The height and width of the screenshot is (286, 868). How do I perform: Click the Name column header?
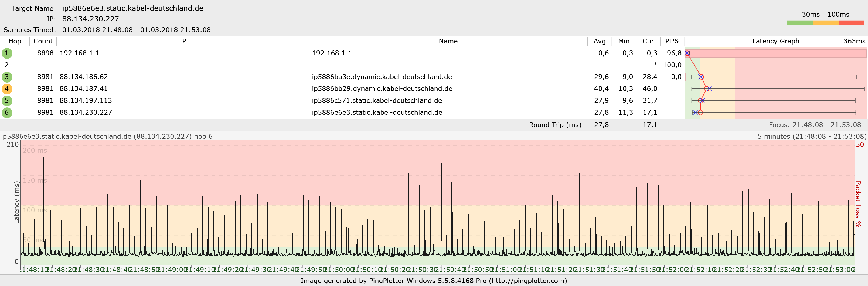[448, 41]
